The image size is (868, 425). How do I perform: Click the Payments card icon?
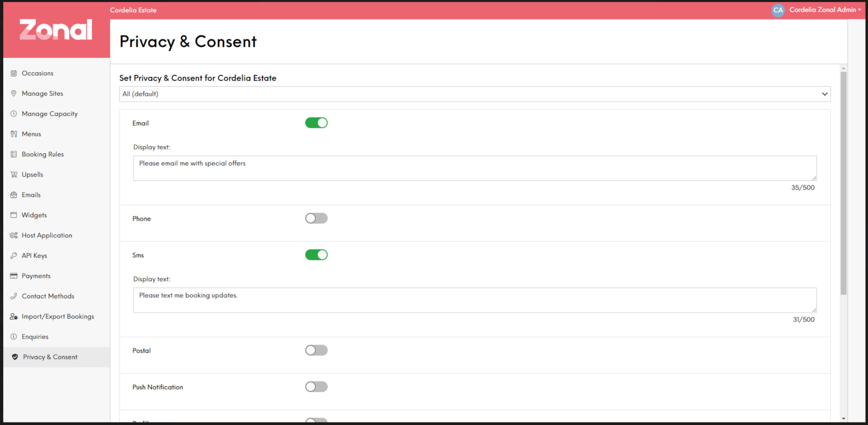13,275
